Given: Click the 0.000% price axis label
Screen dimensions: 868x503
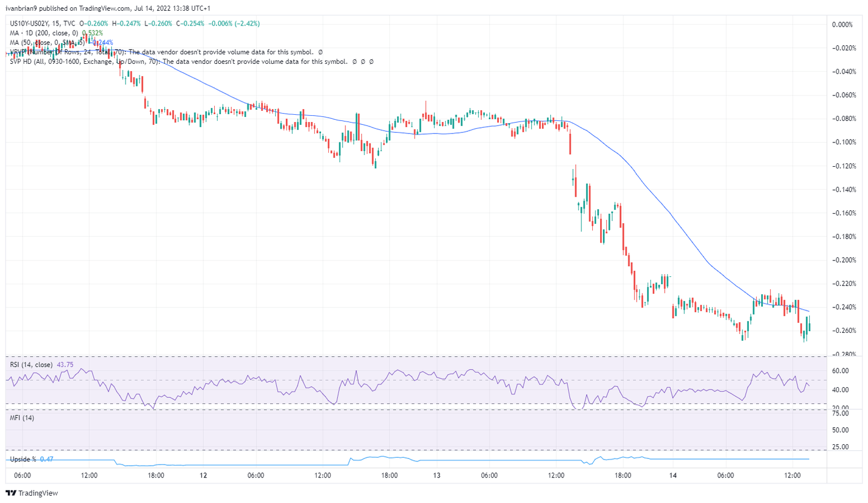Looking at the screenshot, I should tap(842, 25).
